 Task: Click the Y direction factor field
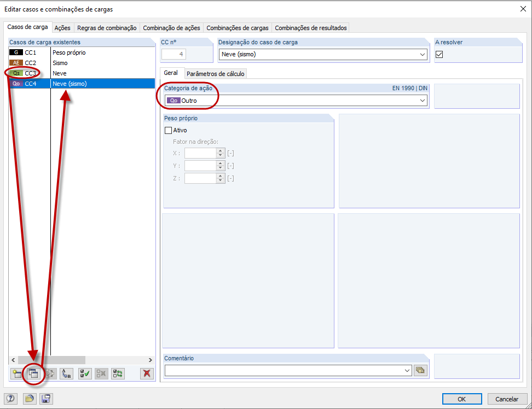click(x=200, y=166)
